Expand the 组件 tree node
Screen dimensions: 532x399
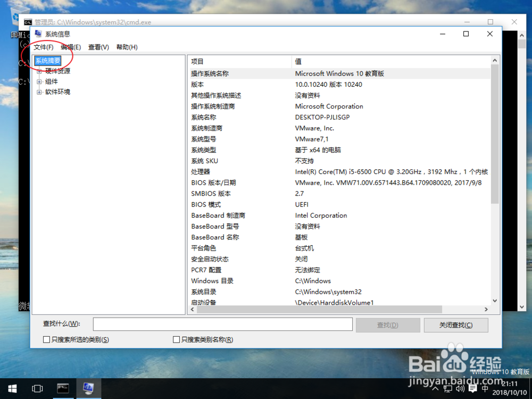tap(39, 82)
